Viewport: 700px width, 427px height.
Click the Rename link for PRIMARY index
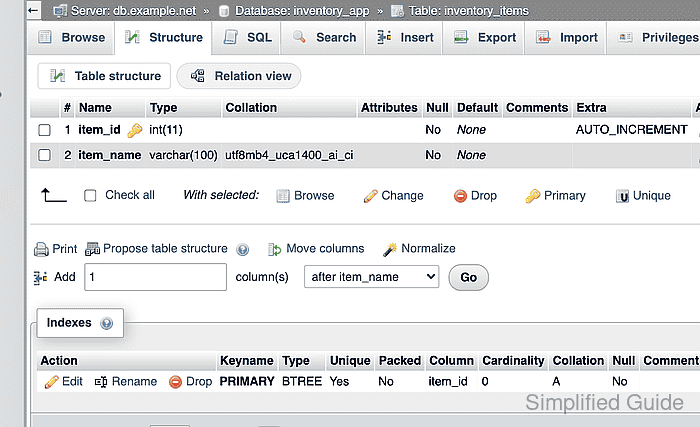[x=134, y=381]
